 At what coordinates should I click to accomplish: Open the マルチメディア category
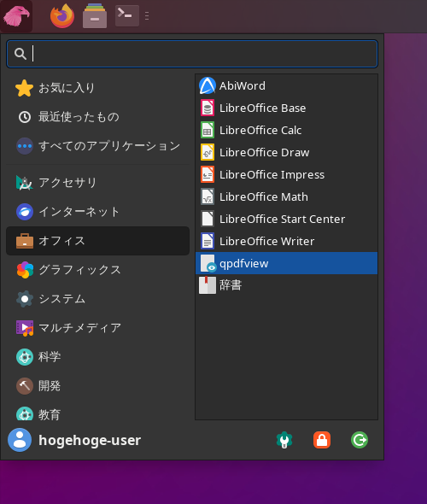coord(97,328)
